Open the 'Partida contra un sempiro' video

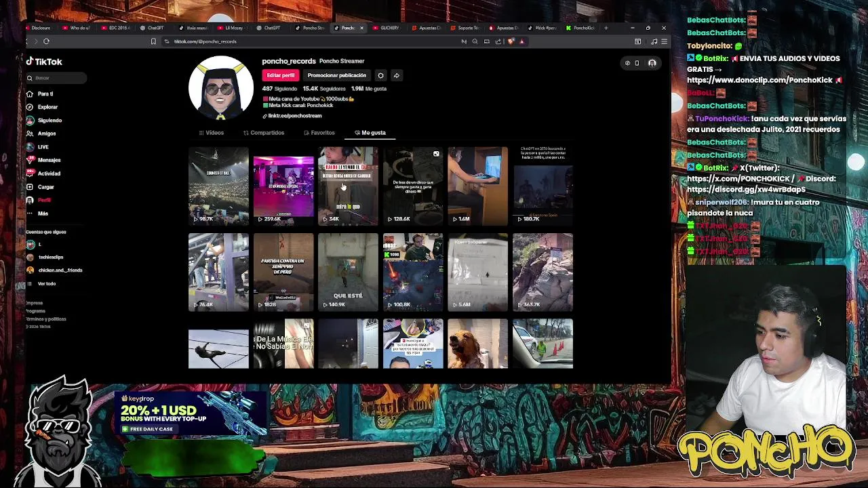pyautogui.click(x=283, y=272)
